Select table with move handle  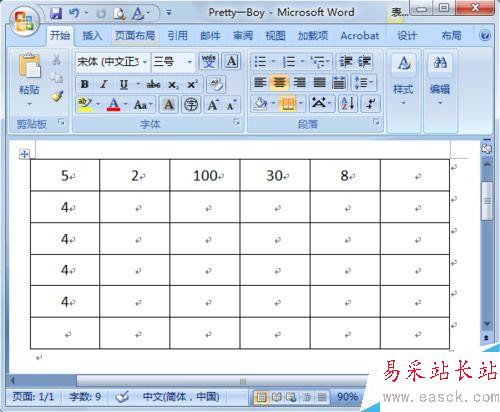pyautogui.click(x=24, y=154)
